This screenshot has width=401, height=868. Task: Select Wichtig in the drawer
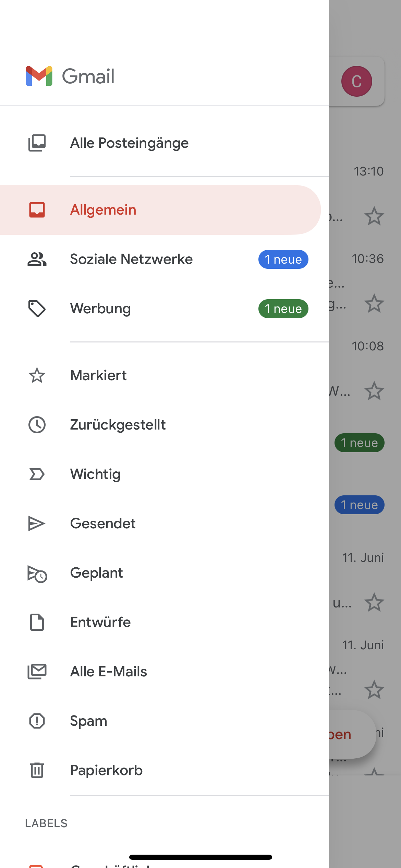point(95,474)
